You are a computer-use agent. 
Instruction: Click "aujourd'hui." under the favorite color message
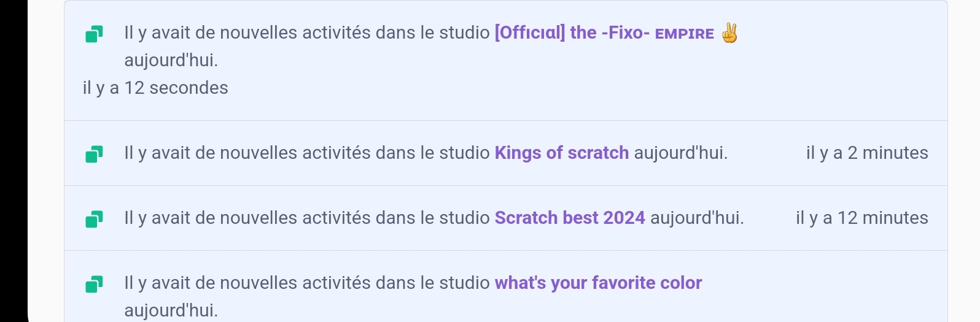pos(171,311)
